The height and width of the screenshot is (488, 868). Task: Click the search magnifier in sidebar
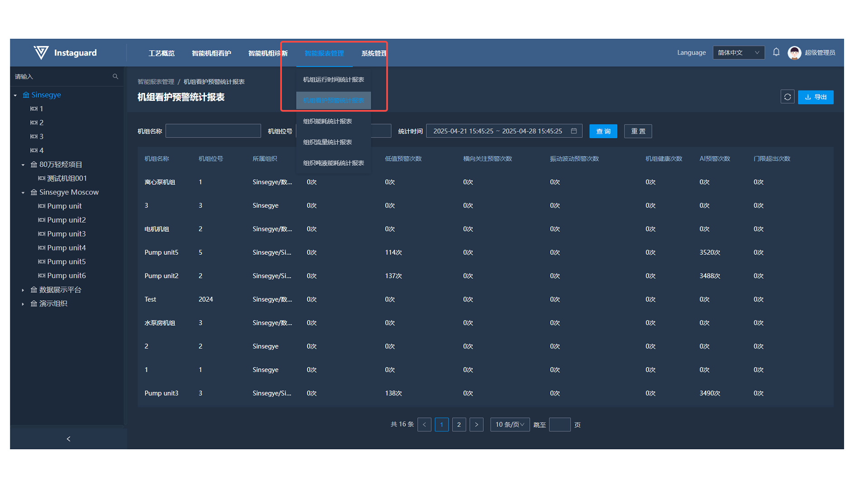[x=115, y=76]
